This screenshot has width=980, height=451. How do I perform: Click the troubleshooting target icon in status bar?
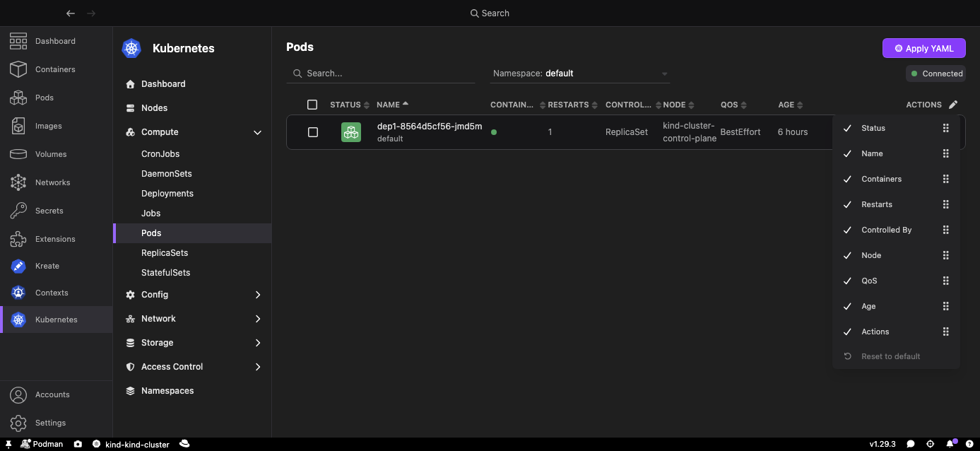[930, 444]
